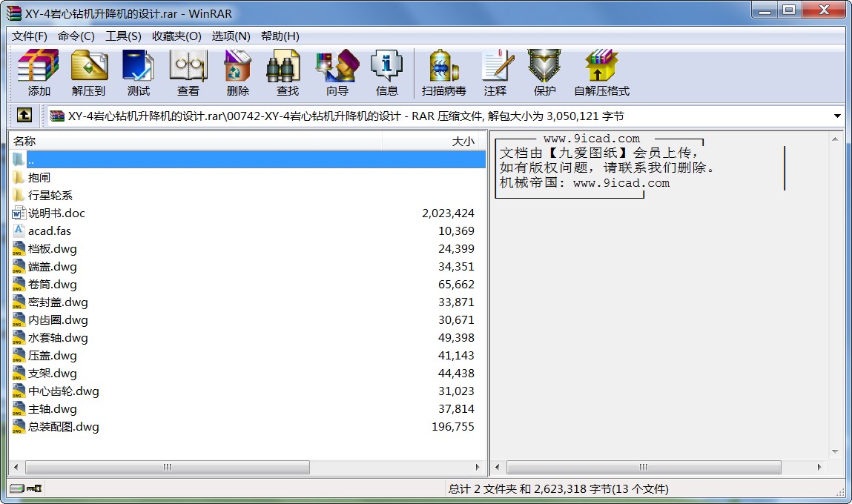
Task: Click the WinRAR title bar icon
Action: (x=14, y=13)
